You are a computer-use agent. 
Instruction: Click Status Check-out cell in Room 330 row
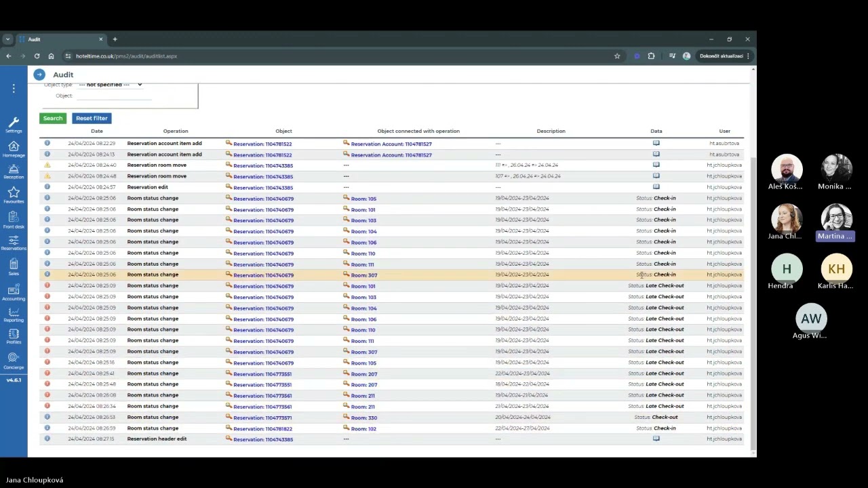656,417
